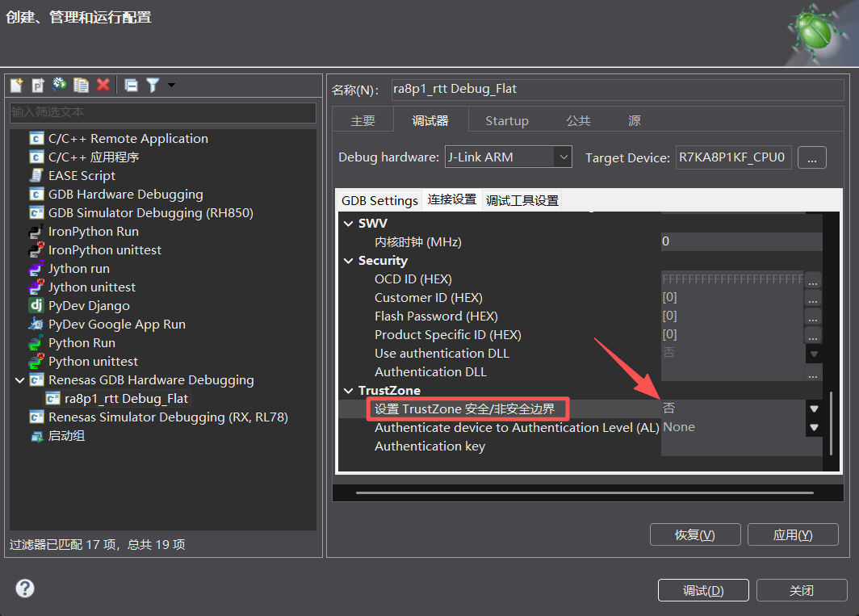This screenshot has width=859, height=616.
Task: Open the 调试工具设置 sub-tab
Action: [522, 201]
